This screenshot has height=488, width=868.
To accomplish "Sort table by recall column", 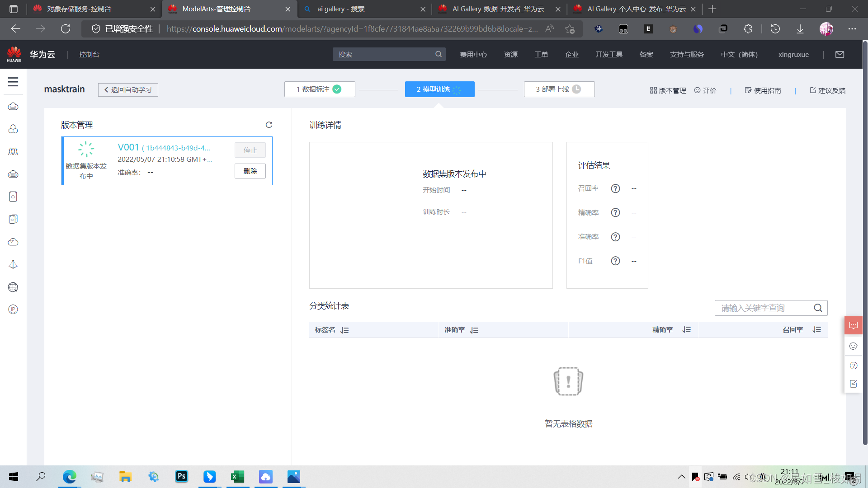I will pos(817,330).
